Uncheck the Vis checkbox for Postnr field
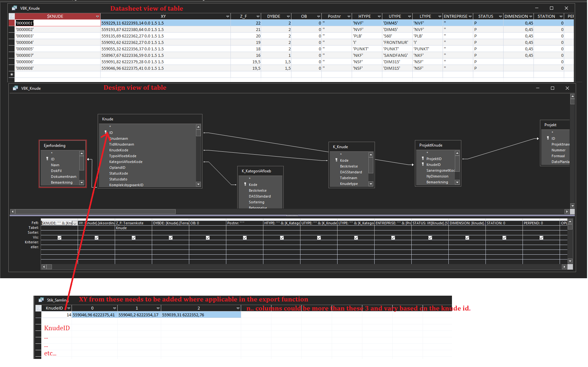Viewport: 588px width, 367px height. coord(245,238)
